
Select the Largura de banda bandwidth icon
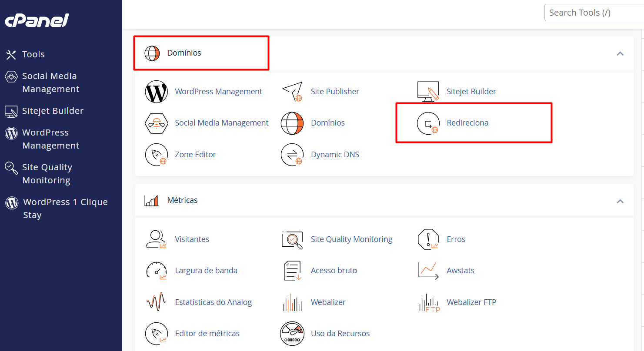(x=156, y=271)
